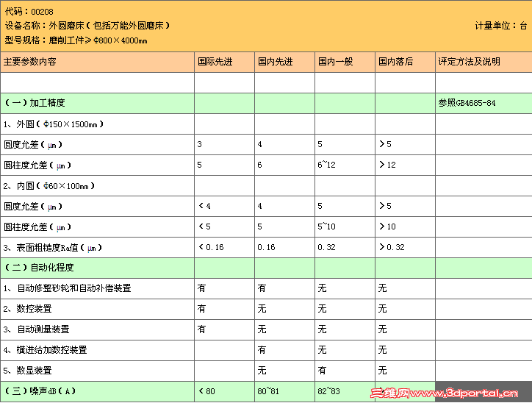Click the 计量单位：台 label

click(501, 26)
